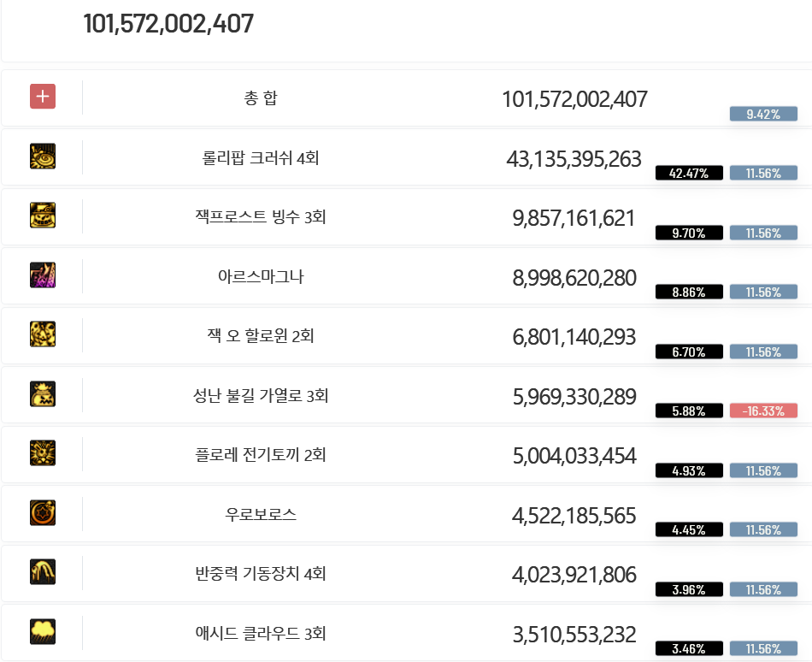Select the 아르스마그나 skill name

coord(261,276)
